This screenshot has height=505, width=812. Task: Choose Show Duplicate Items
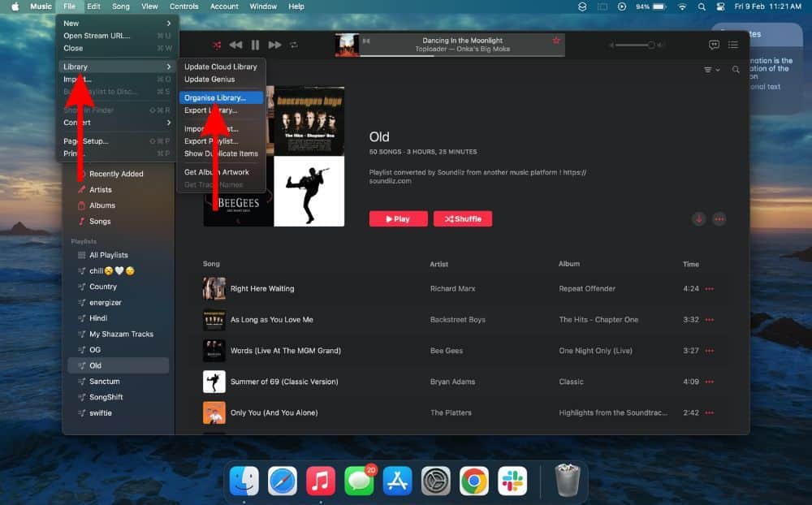click(x=221, y=153)
